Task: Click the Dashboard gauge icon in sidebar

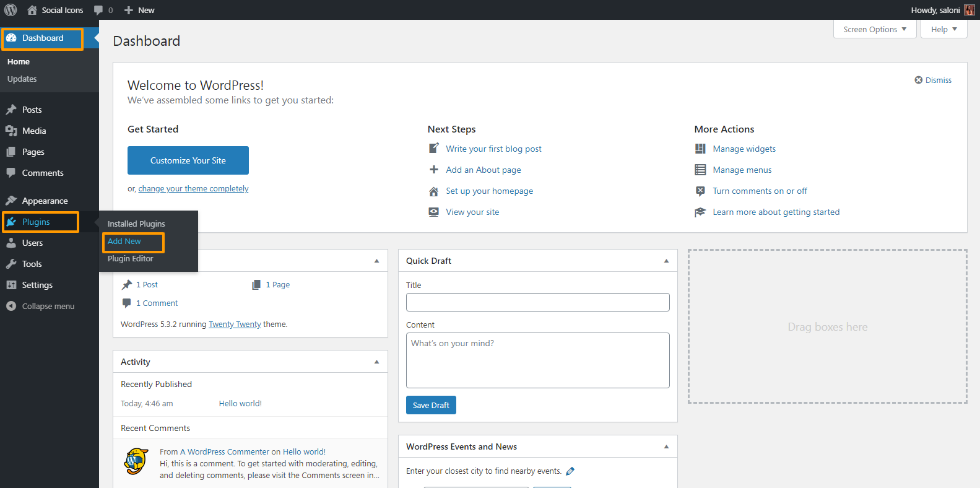Action: (11, 38)
